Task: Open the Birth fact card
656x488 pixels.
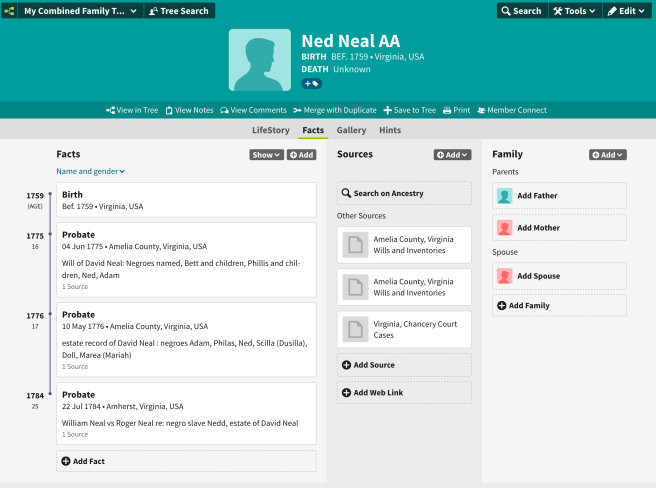Action: (x=187, y=200)
